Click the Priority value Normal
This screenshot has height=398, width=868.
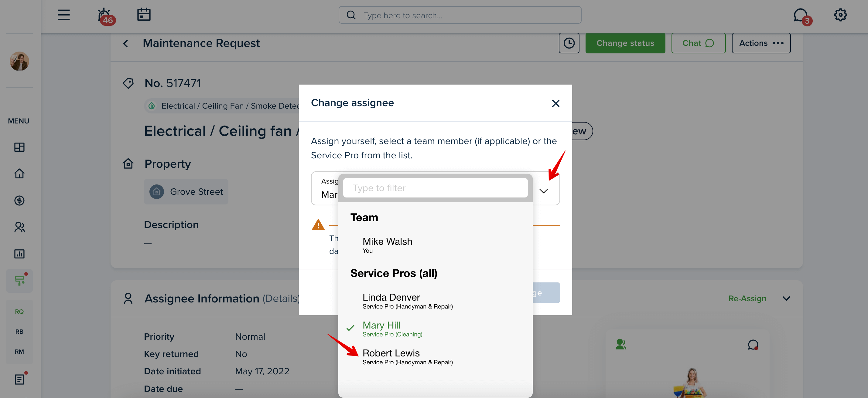(250, 336)
